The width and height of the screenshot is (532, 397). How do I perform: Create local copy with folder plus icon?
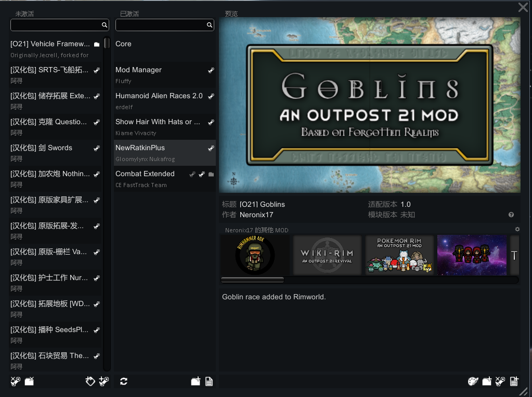coord(487,381)
